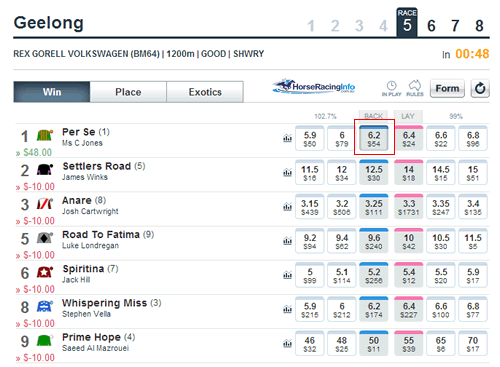Go to race 7

pos(455,26)
